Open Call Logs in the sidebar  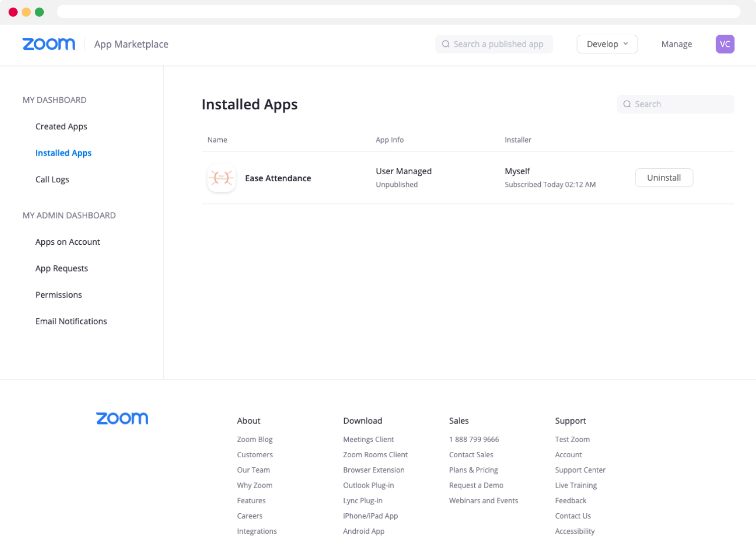(52, 179)
